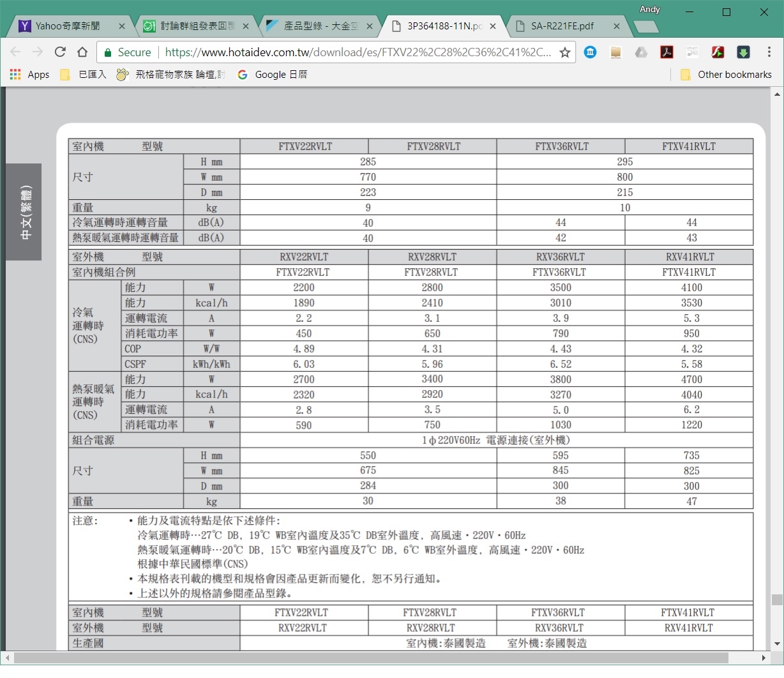
Task: Open the Adobe Acrobat extension
Action: (x=667, y=52)
